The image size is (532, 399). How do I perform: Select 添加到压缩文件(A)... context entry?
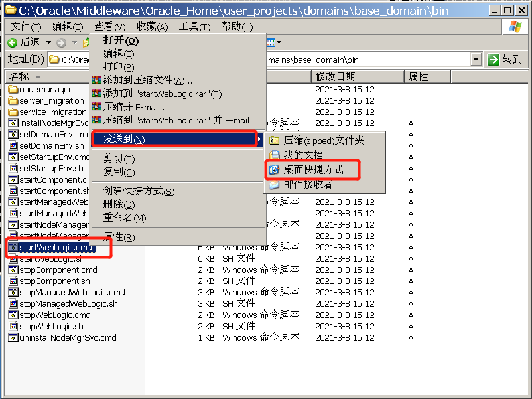tap(178, 80)
